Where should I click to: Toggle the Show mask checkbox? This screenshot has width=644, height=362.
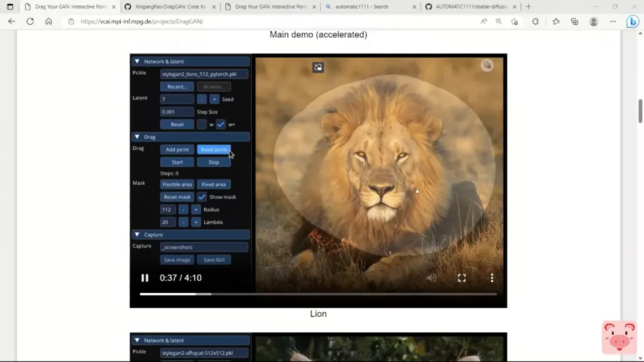202,197
